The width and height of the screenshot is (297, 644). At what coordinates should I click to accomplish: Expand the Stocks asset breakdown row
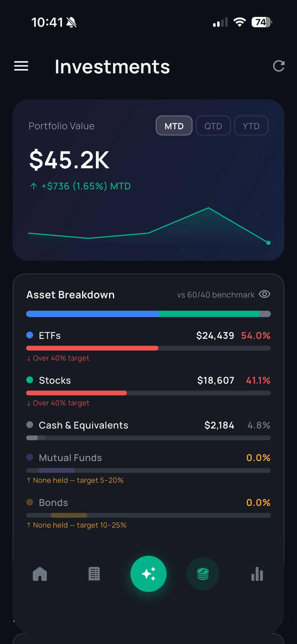click(x=148, y=380)
